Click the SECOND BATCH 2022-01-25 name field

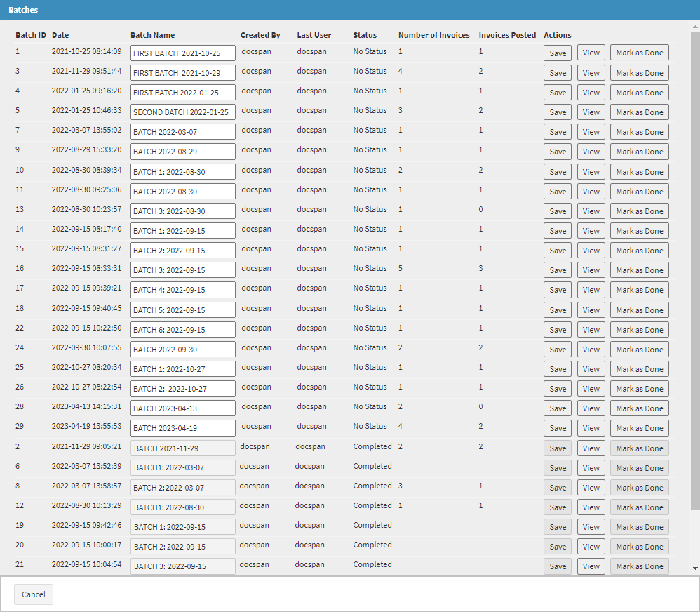[182, 112]
